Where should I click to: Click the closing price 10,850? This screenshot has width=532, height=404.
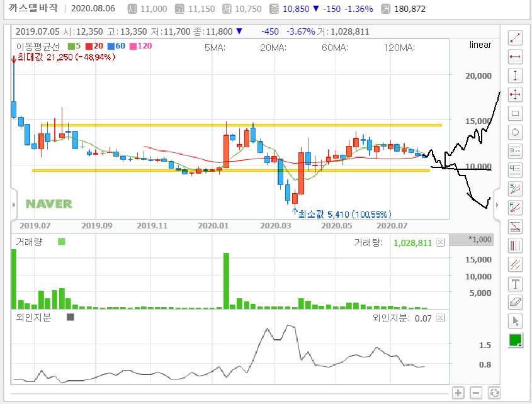pos(296,9)
